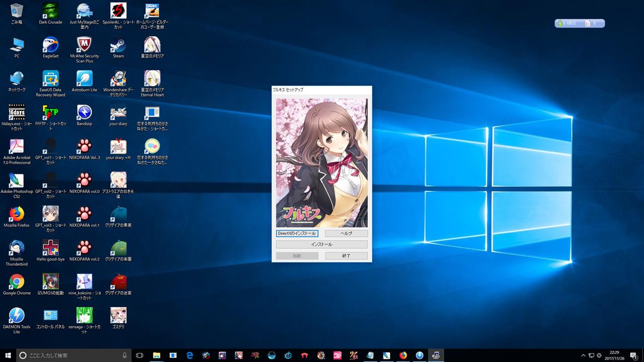The width and height of the screenshot is (644, 362).
Task: Open the Action Center notifications icon
Action: (633, 355)
